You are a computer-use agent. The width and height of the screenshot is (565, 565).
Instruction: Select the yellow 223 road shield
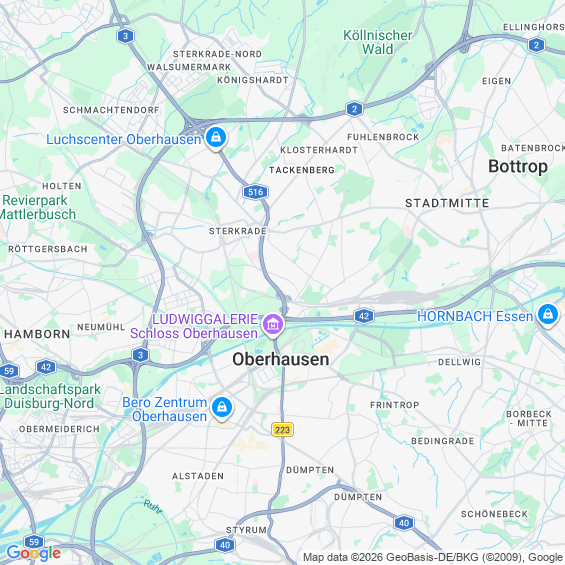(x=282, y=430)
